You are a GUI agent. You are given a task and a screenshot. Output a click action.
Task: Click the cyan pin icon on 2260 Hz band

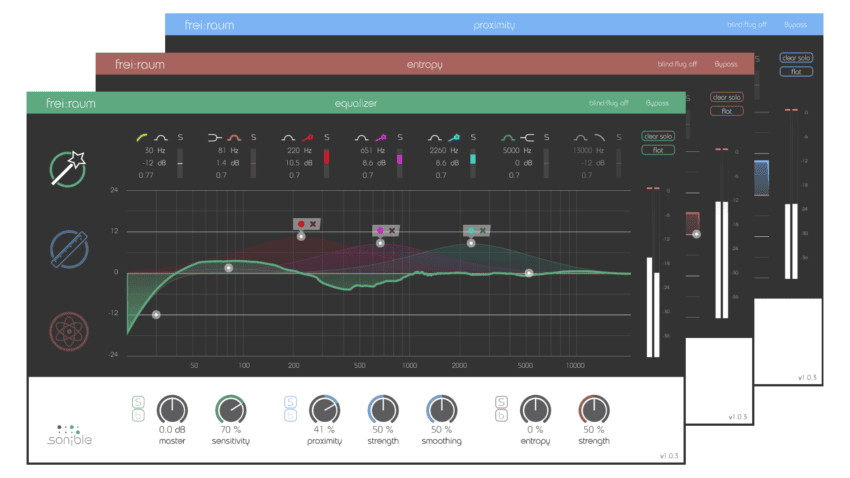tap(453, 136)
